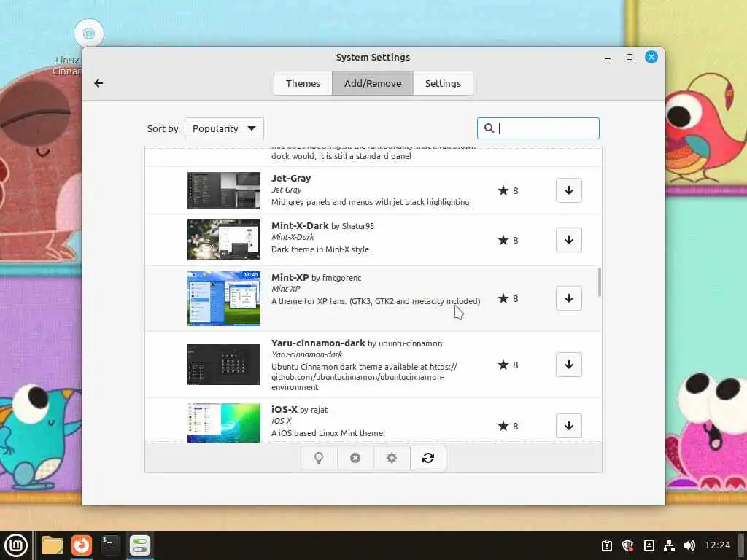Click the star rating of Mint-XP

pyautogui.click(x=508, y=298)
